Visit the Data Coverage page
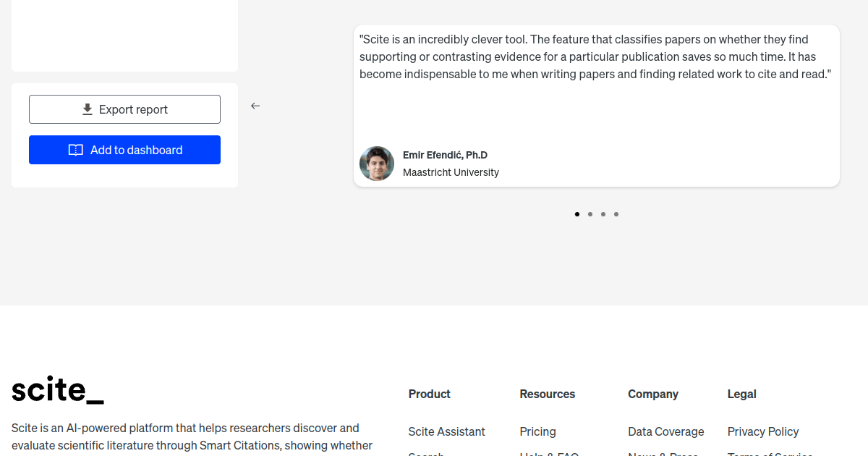The height and width of the screenshot is (456, 868). [665, 431]
